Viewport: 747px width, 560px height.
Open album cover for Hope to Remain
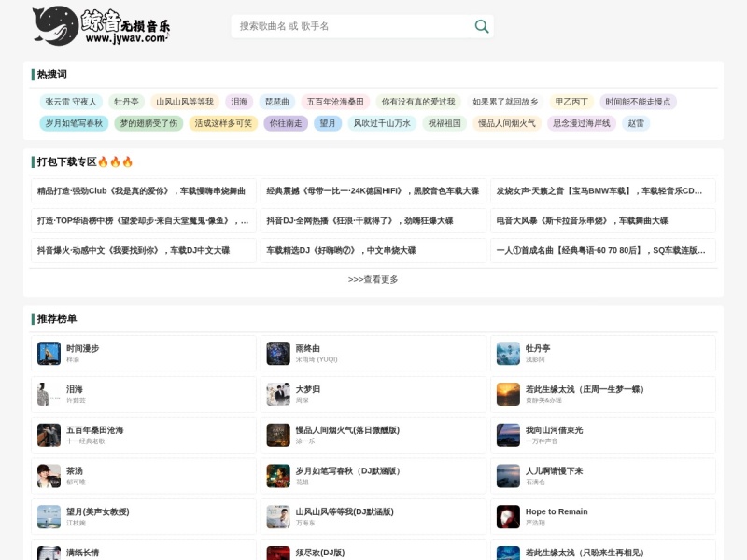(508, 517)
